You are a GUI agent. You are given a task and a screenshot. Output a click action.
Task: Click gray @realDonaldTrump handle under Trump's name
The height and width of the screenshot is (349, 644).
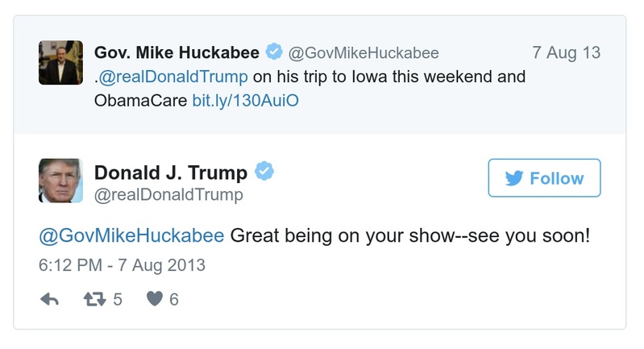pyautogui.click(x=168, y=195)
